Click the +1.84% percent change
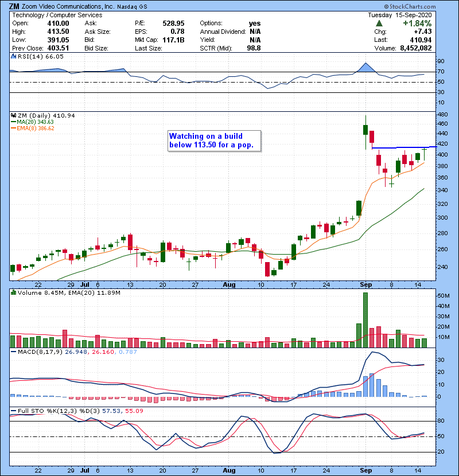 point(417,24)
